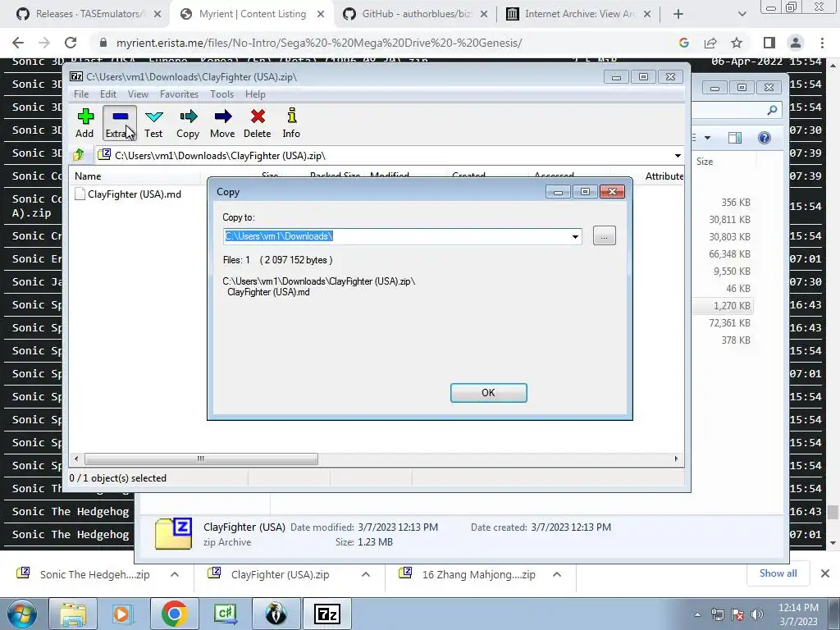Click Chrome icon in taskbar

point(174,614)
